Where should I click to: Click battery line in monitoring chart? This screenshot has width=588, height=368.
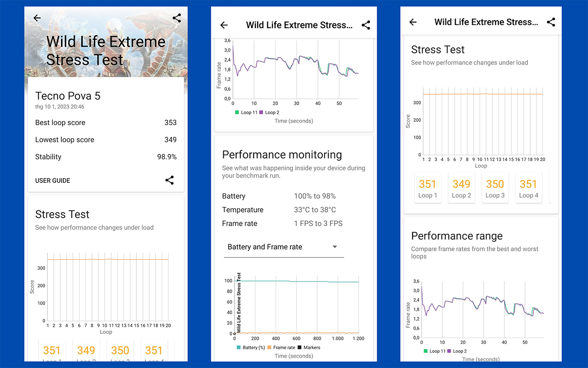[x=296, y=281]
